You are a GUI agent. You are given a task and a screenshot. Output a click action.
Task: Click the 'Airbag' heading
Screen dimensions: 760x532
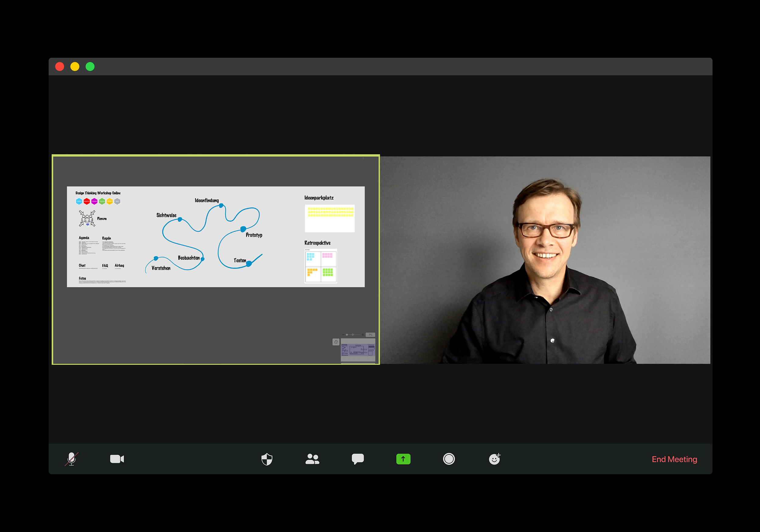coord(119,265)
